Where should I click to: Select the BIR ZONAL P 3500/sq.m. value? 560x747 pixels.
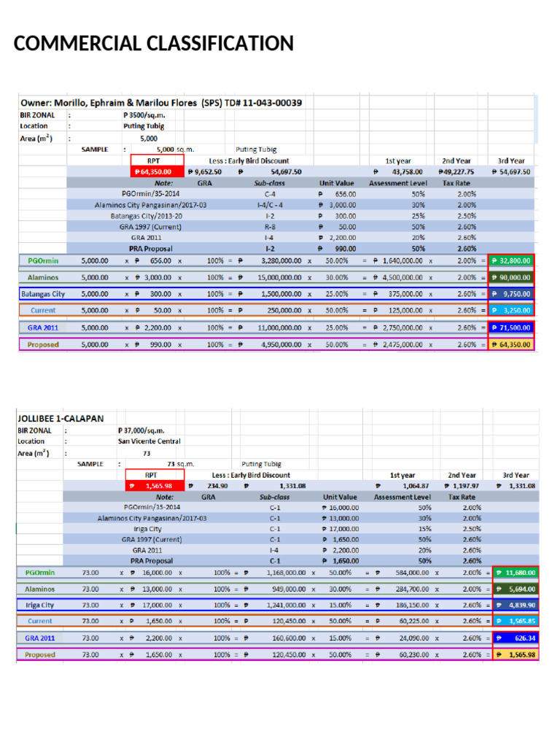click(x=144, y=115)
